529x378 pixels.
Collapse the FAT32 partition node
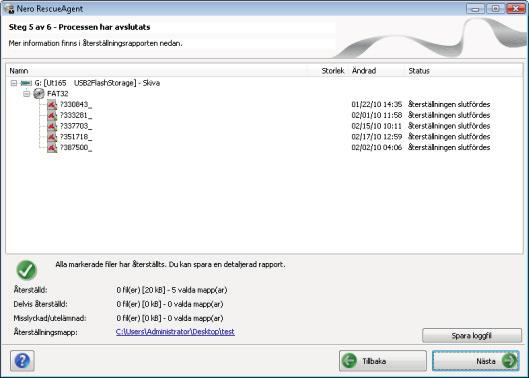tap(26, 94)
